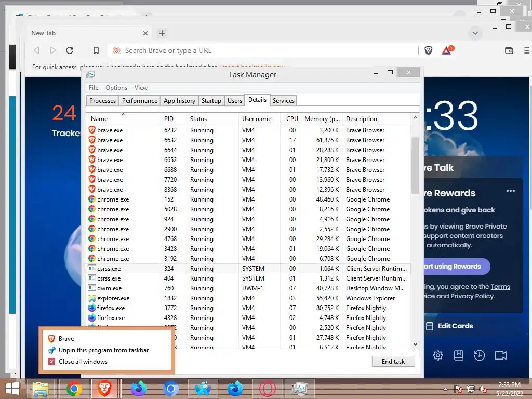532x399 pixels.
Task: Click the taskbar clock showing 2:33 PM
Action: click(x=509, y=389)
